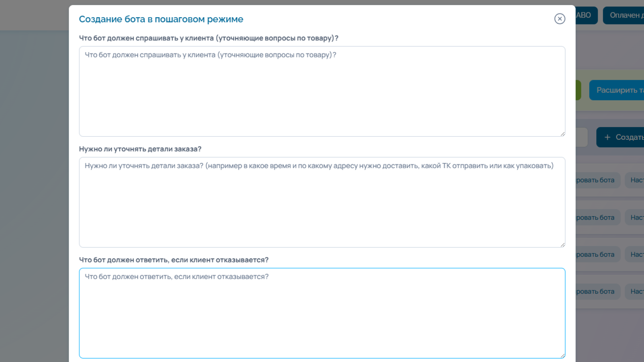Image resolution: width=644 pixels, height=362 pixels.
Task: Click the label 'Нужно ли уточнять детали заказа?'
Action: (140, 149)
